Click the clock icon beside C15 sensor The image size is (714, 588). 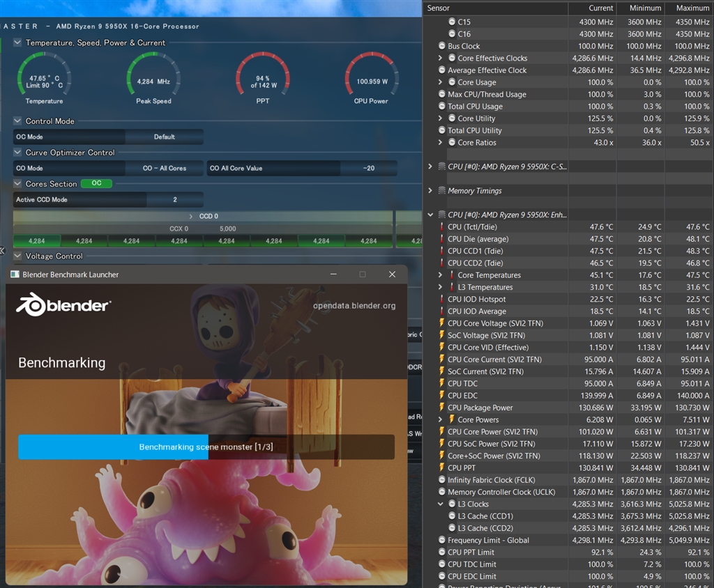[x=452, y=22]
